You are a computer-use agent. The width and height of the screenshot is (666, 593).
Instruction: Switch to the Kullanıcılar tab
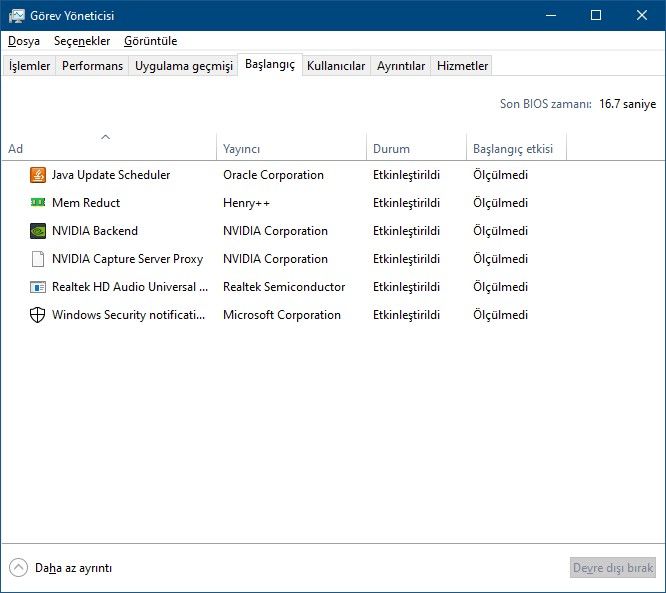point(336,65)
